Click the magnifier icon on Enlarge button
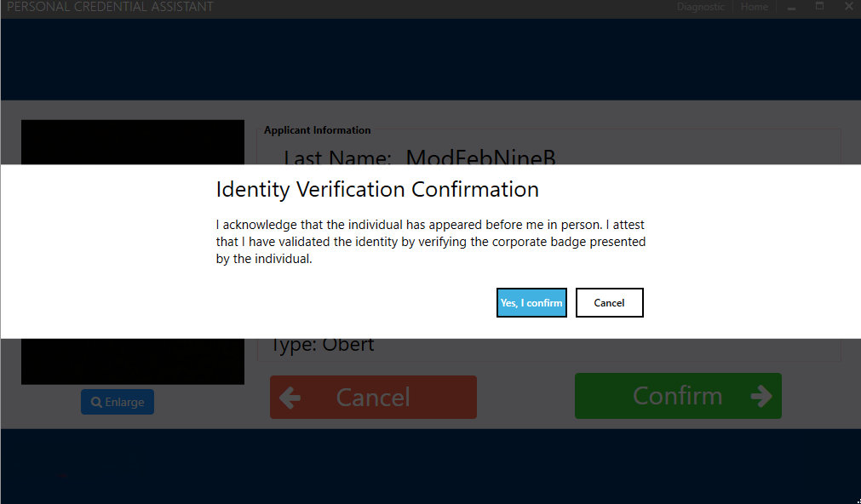 pos(97,402)
